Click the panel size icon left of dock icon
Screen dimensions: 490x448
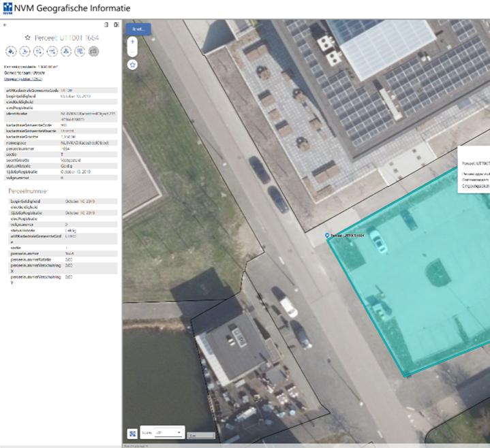coord(106,25)
